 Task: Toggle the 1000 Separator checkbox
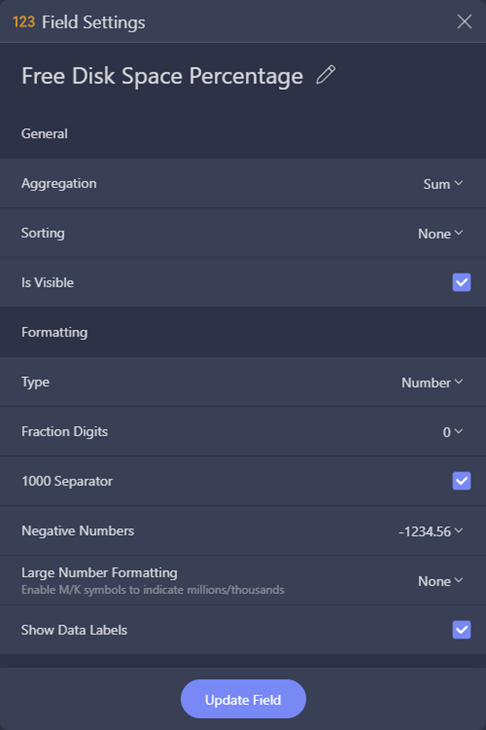tap(461, 481)
